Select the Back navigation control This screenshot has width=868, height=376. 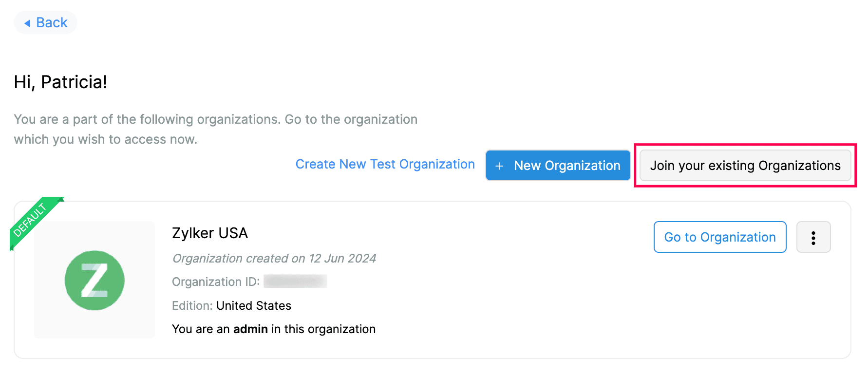(45, 22)
